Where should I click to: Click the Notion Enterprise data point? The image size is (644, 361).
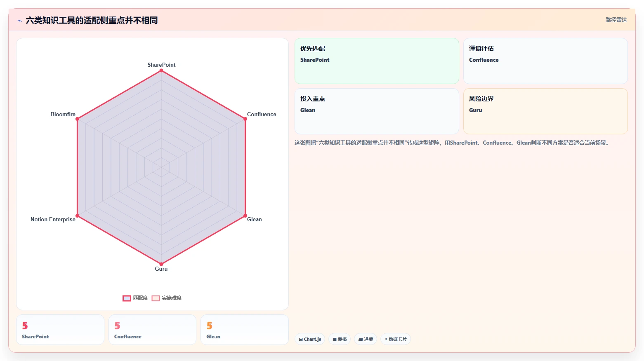pos(77,216)
